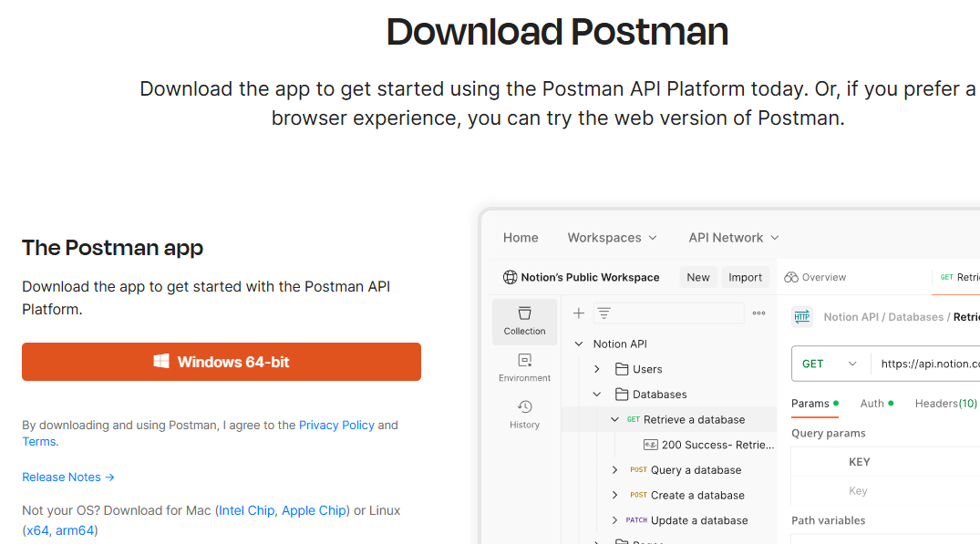Expand the Users folder
Viewport: 980px width, 544px height.
pyautogui.click(x=597, y=369)
